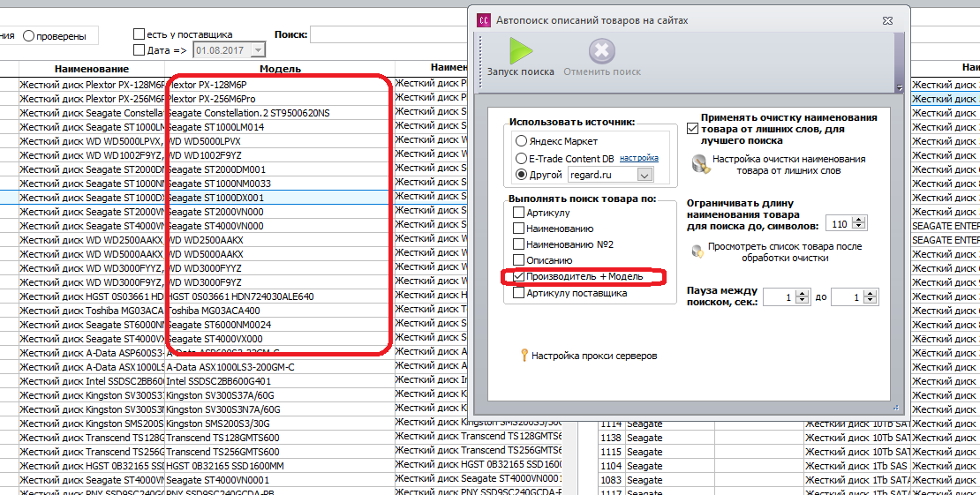Click Настройка очистки наименования товара text
This screenshot has width=980, height=495.
pos(788,164)
